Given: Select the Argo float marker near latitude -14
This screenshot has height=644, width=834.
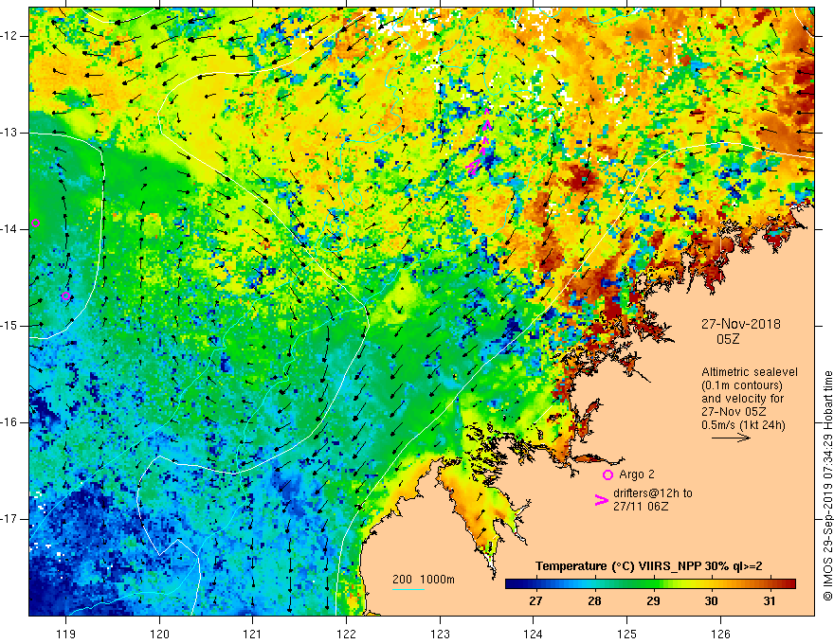Looking at the screenshot, I should [x=36, y=224].
